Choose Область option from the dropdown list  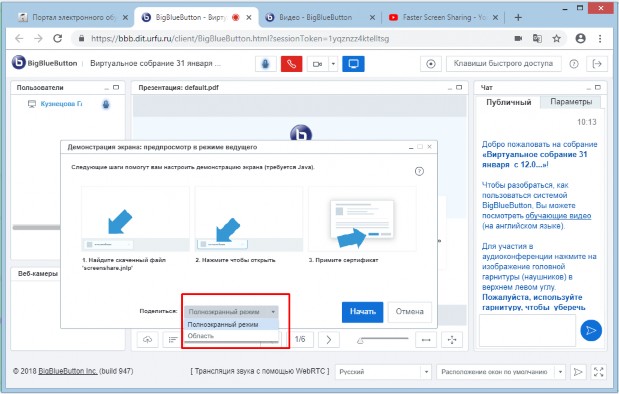[231, 336]
